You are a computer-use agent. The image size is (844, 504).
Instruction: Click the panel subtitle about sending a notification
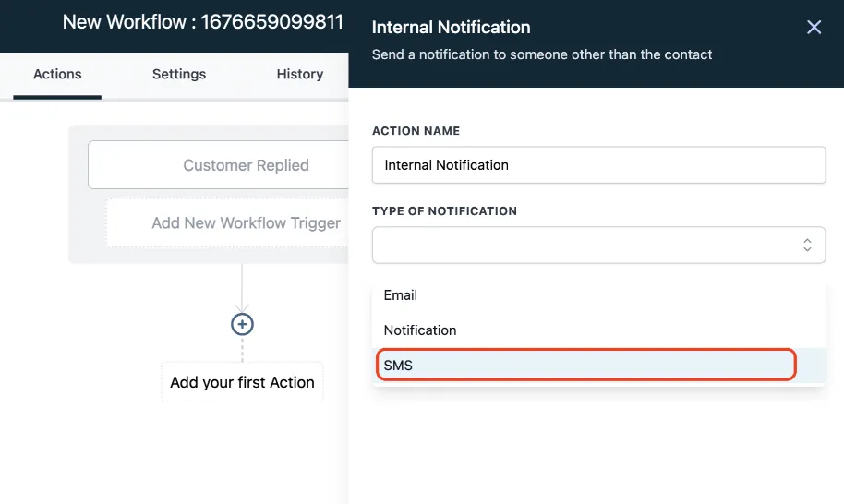click(542, 54)
